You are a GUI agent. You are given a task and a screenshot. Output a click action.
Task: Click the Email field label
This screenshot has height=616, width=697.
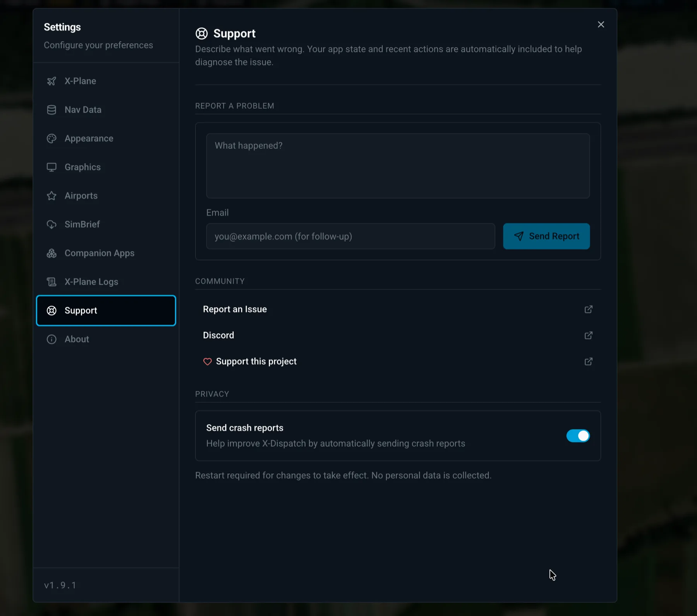217,212
